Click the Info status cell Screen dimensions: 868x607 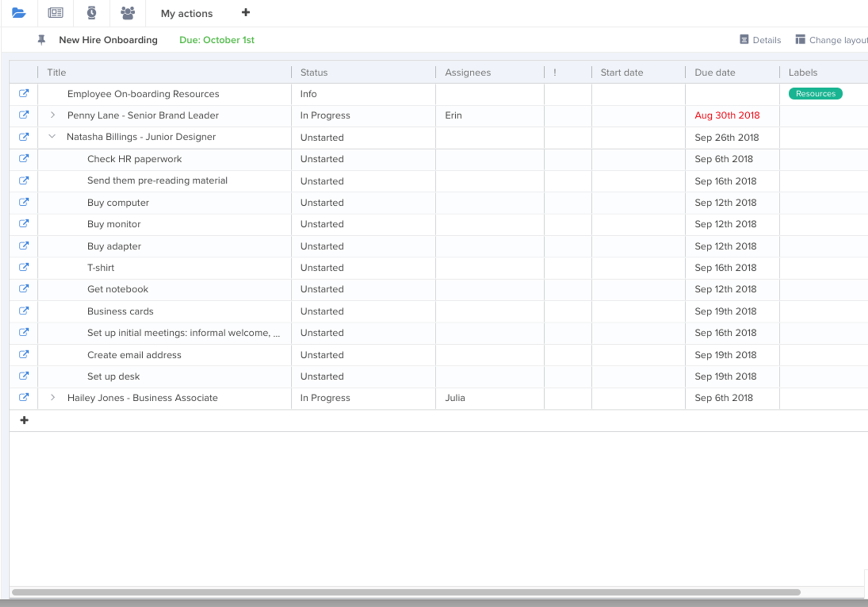(x=308, y=94)
